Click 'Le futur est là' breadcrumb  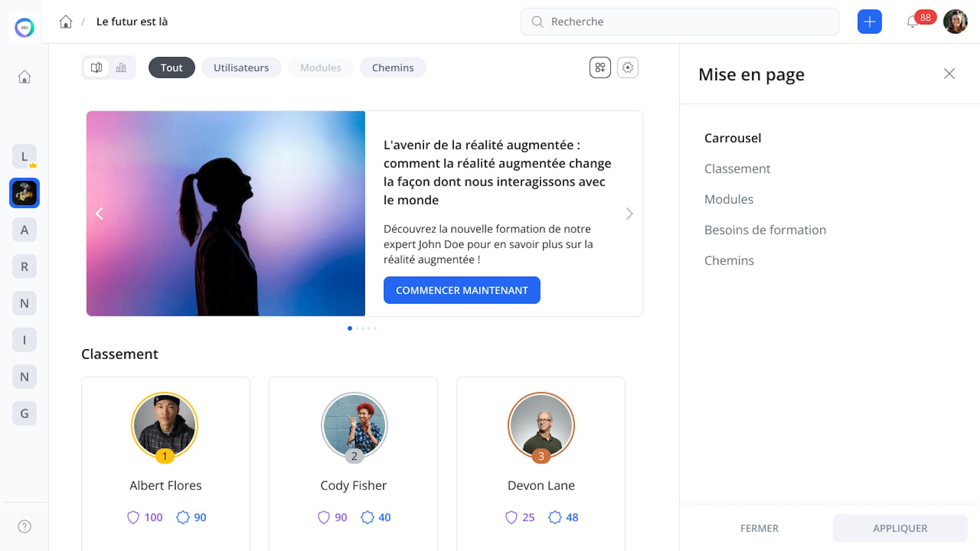pos(132,22)
